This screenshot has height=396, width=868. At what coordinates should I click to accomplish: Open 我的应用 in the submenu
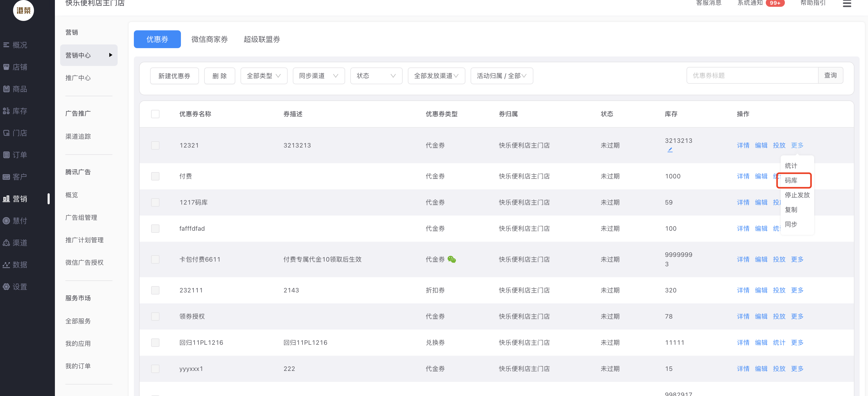(78, 344)
